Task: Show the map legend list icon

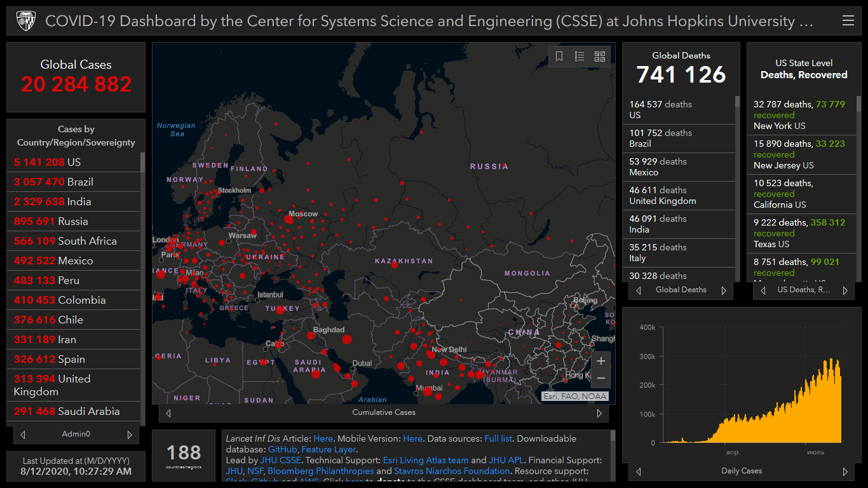Action: [580, 57]
